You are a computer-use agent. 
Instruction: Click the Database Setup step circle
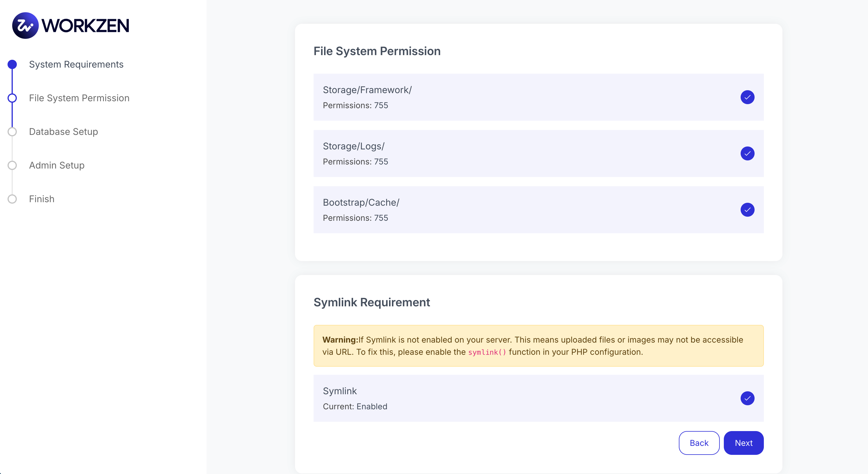[x=12, y=132]
